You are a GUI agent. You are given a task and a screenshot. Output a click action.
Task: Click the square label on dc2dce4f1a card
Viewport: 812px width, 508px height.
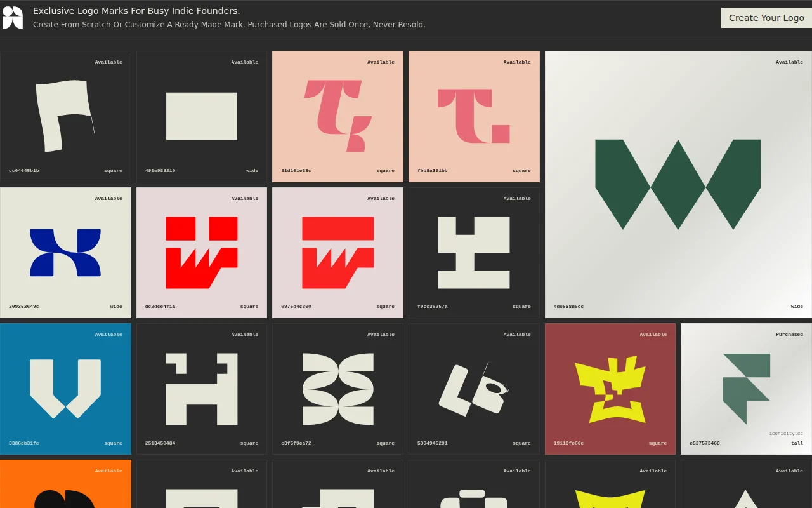click(x=249, y=307)
